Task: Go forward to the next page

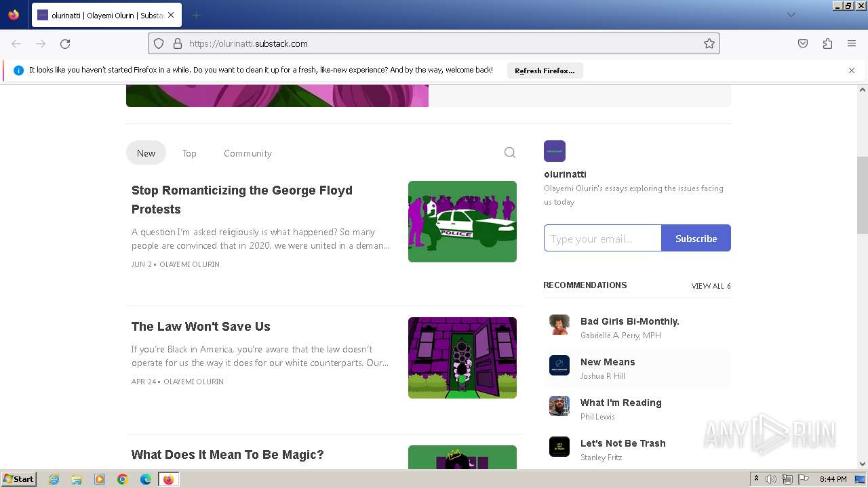Action: tap(41, 43)
